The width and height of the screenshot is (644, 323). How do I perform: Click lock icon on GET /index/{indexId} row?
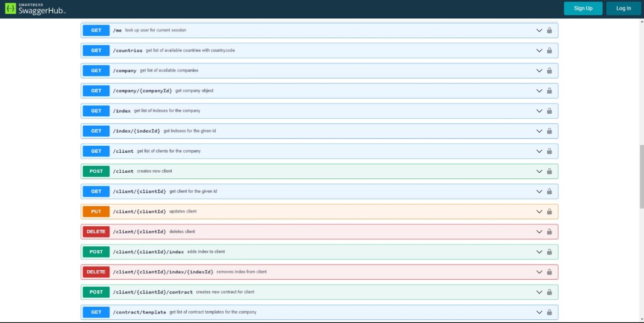click(549, 131)
